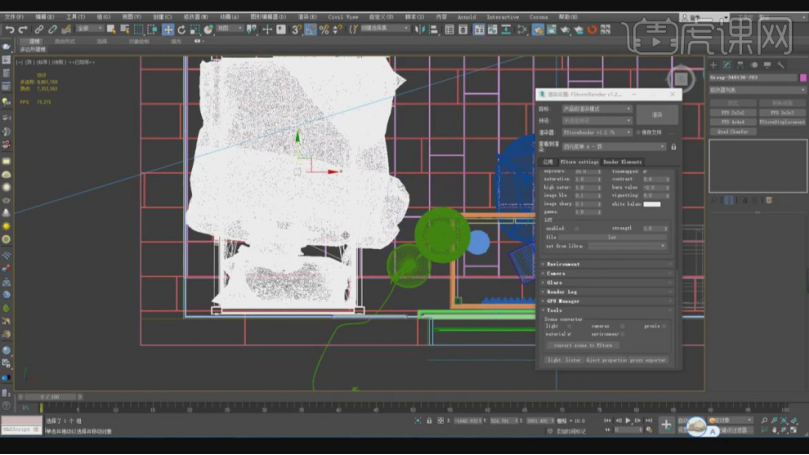Open Select by Name tool
The image size is (809, 455).
tap(124, 29)
